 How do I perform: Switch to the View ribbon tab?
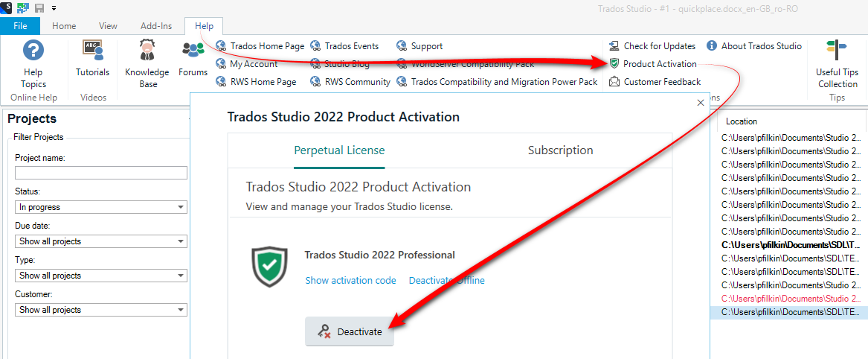[108, 26]
